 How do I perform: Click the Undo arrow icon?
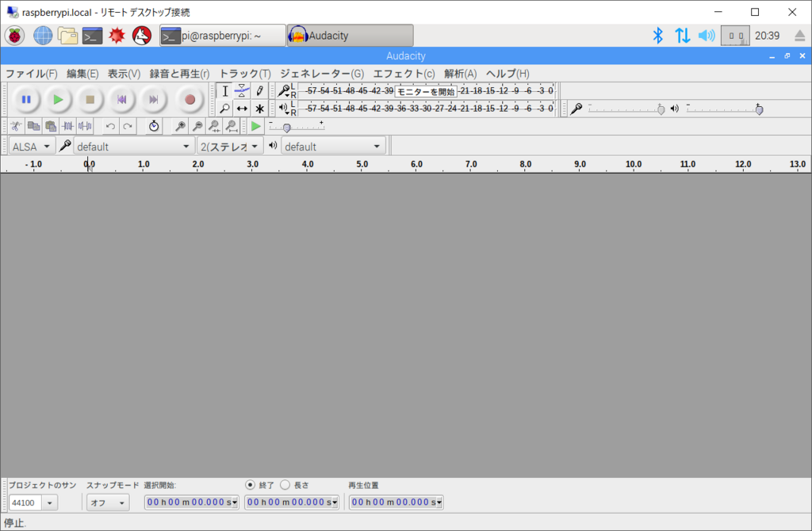(x=110, y=126)
